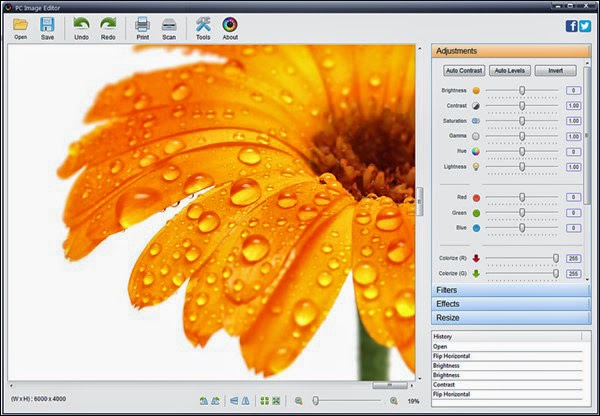Click the Brightness slider handle
The width and height of the screenshot is (600, 416).
[x=522, y=90]
